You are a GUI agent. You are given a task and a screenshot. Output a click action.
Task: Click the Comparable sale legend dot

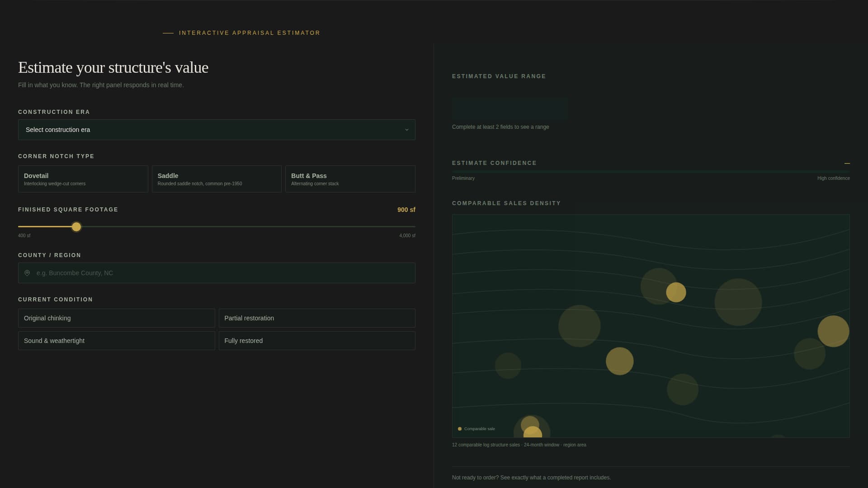click(460, 428)
